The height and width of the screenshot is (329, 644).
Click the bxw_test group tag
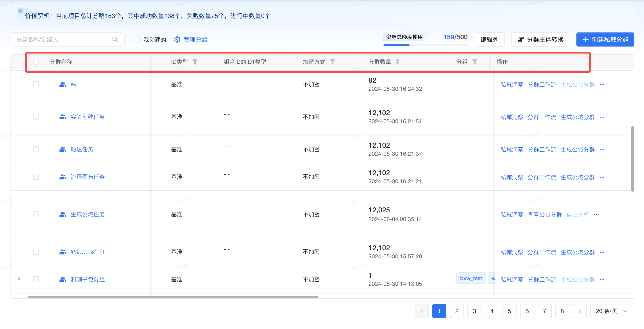(471, 278)
